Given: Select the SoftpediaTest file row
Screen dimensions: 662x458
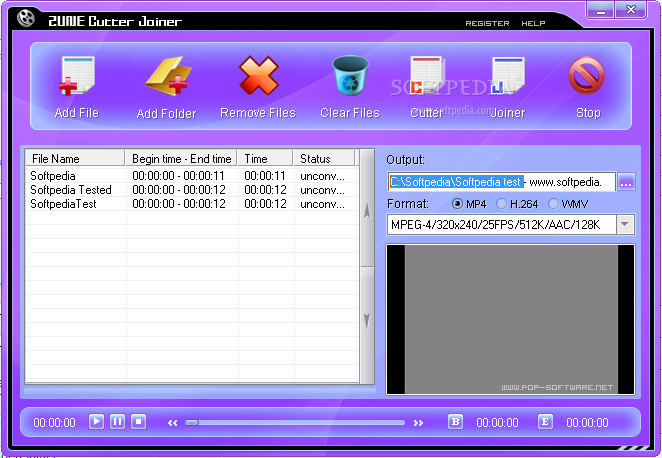Looking at the screenshot, I should coord(192,204).
